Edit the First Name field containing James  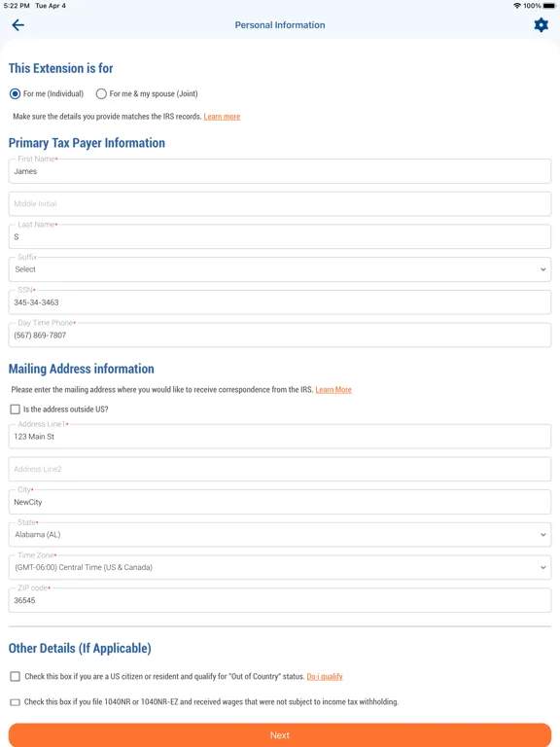[x=280, y=171]
